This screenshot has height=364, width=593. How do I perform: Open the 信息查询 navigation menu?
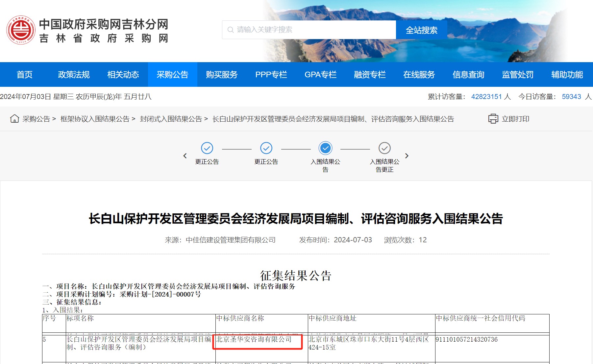(x=468, y=75)
